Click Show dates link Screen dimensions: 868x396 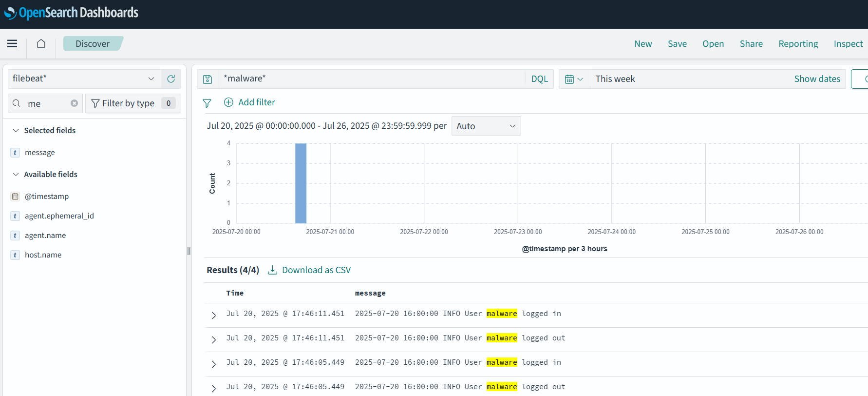pyautogui.click(x=817, y=79)
